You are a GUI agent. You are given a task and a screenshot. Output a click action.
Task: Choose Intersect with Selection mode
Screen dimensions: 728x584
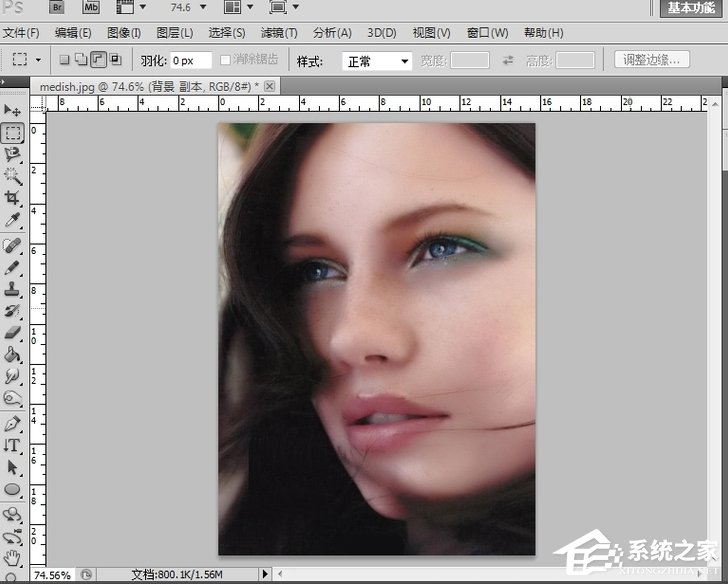(x=116, y=59)
